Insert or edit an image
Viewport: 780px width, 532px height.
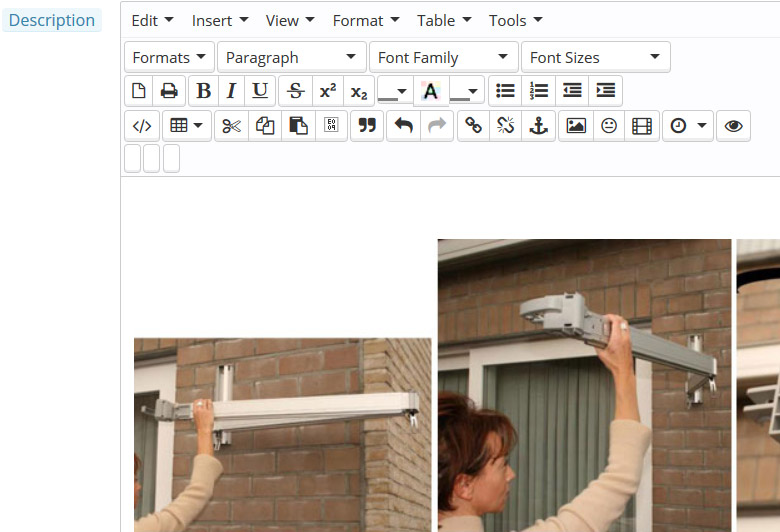576,126
